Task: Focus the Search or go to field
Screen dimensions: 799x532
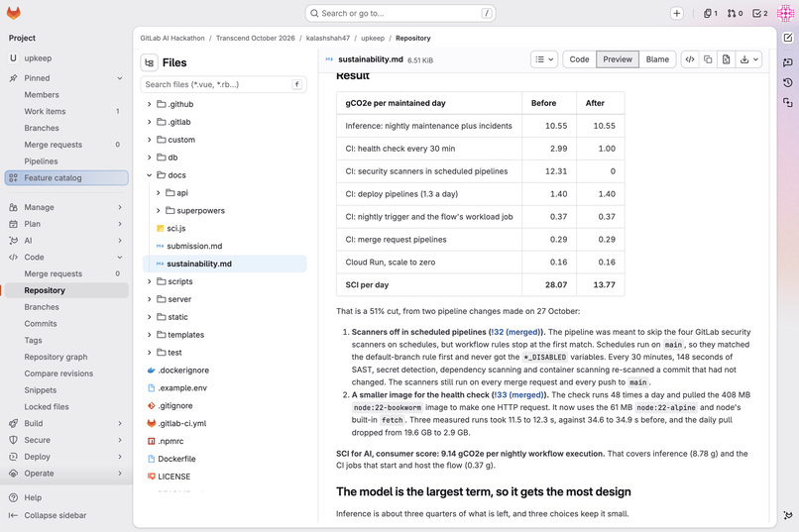Action: click(x=400, y=13)
